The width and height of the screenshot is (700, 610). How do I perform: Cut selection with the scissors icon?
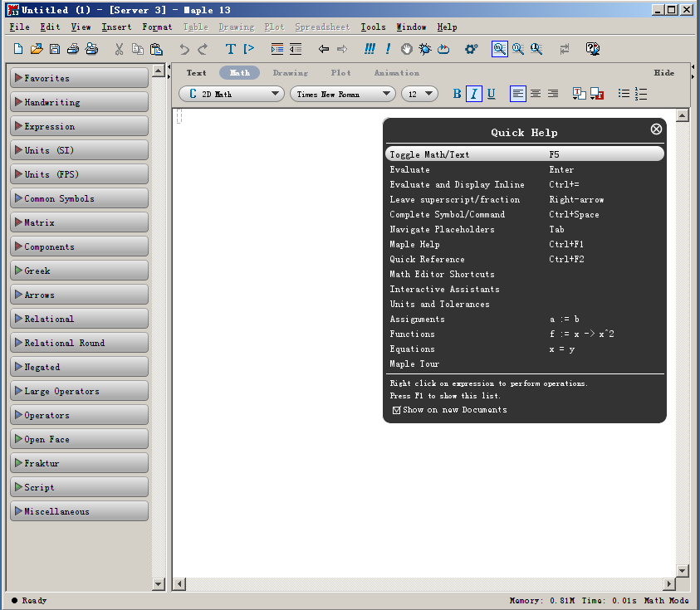click(119, 49)
